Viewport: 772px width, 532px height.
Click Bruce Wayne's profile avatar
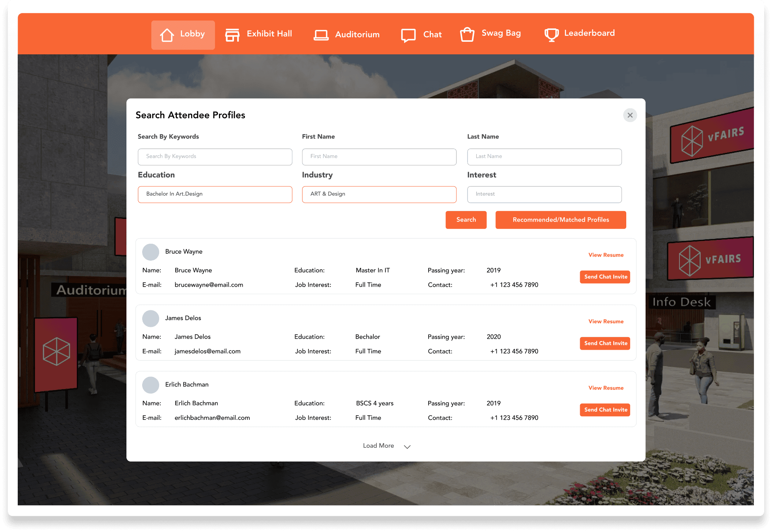point(150,252)
